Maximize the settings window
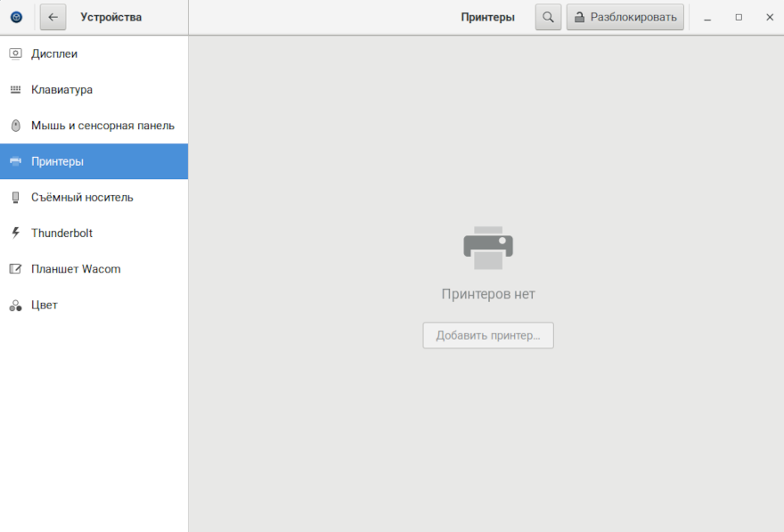Screen dimensions: 784x532 (739, 17)
